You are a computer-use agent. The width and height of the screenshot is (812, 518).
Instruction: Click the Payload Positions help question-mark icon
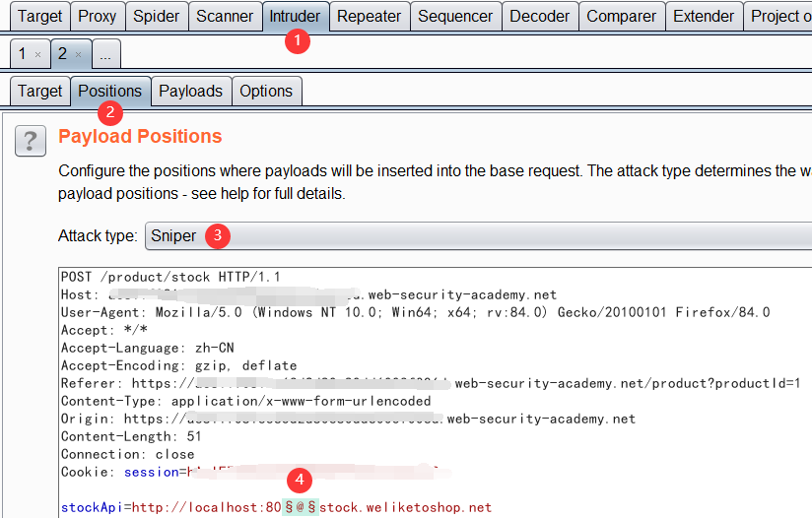tap(31, 141)
